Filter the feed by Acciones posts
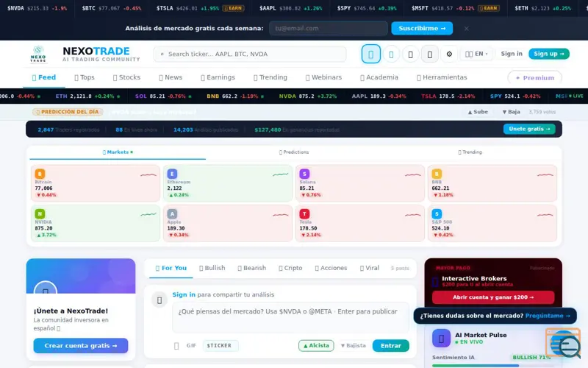Screen dimensions: 588x368 point(331,268)
